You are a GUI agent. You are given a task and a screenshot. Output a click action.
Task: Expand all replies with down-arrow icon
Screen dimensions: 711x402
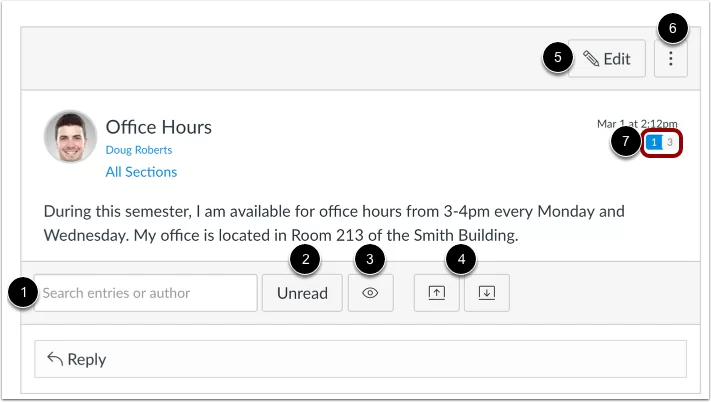tap(486, 294)
